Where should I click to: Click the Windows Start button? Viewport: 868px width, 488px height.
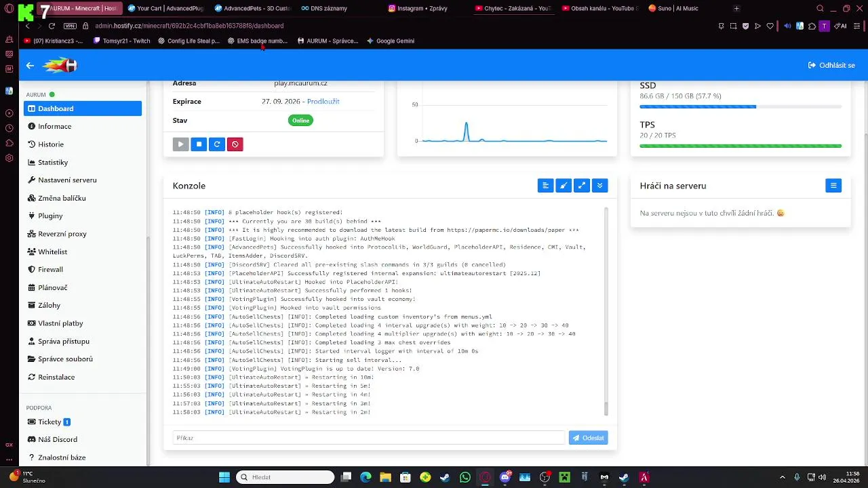pos(224,477)
